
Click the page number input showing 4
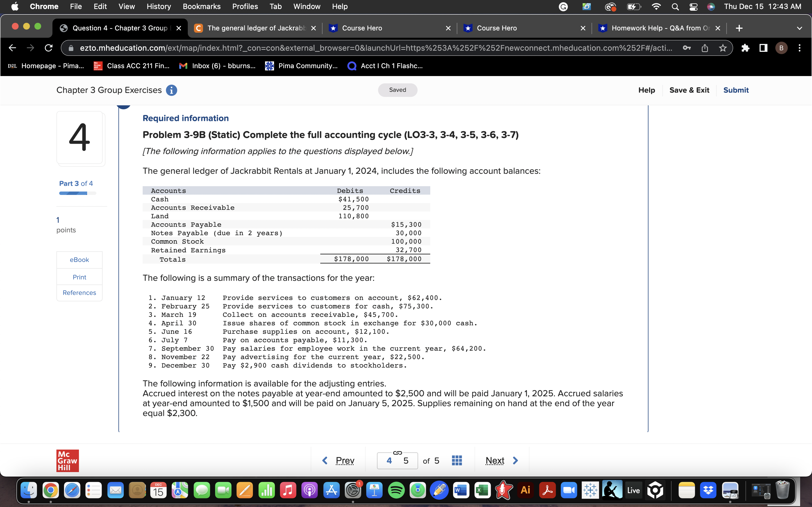click(x=389, y=461)
